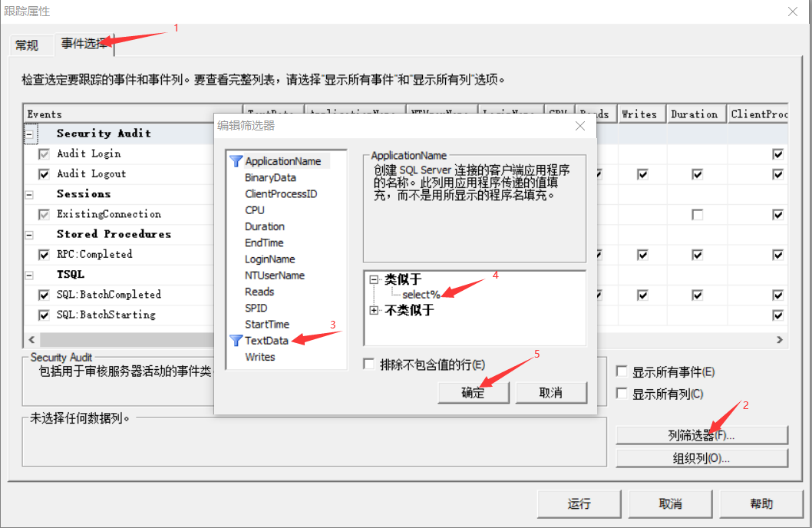812x528 pixels.
Task: Click the events grid left scroll arrow
Action: (31, 339)
